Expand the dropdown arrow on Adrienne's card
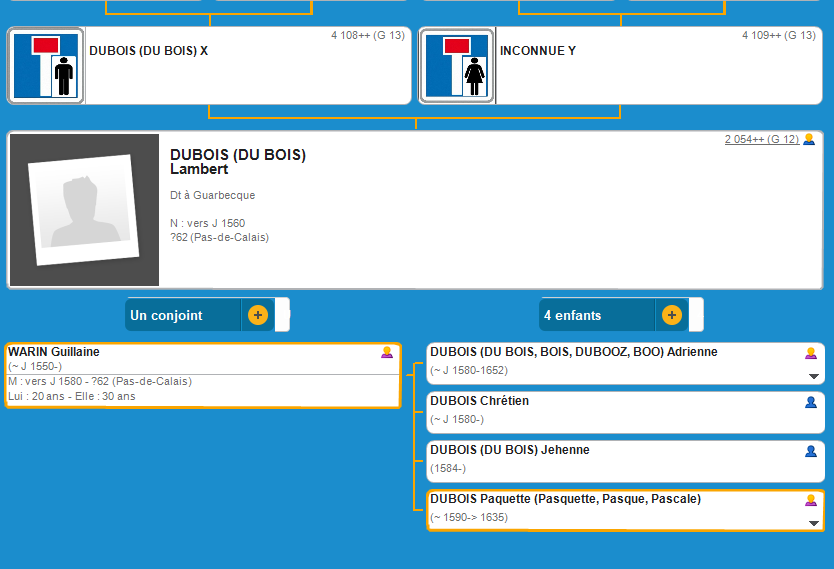This screenshot has height=569, width=834. coord(813,376)
